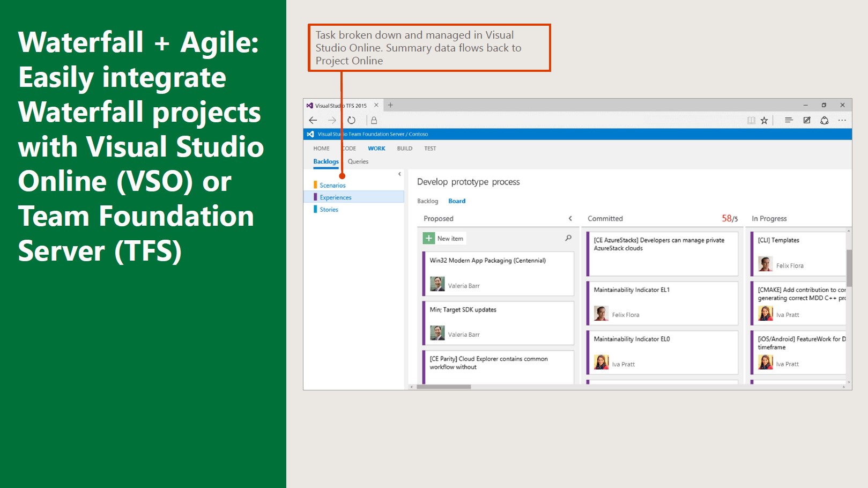Open the TEST hub

(430, 149)
